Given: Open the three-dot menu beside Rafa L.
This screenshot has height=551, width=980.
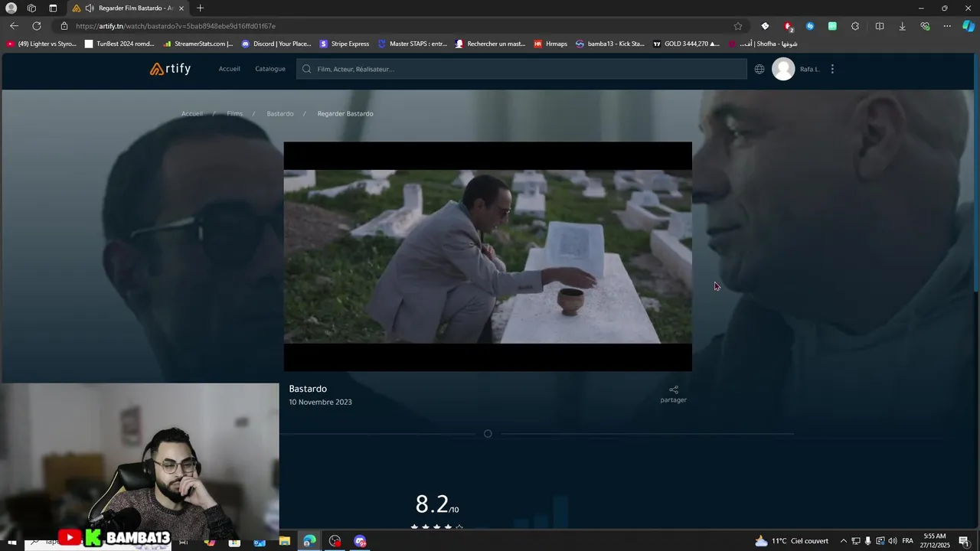Looking at the screenshot, I should pos(832,69).
